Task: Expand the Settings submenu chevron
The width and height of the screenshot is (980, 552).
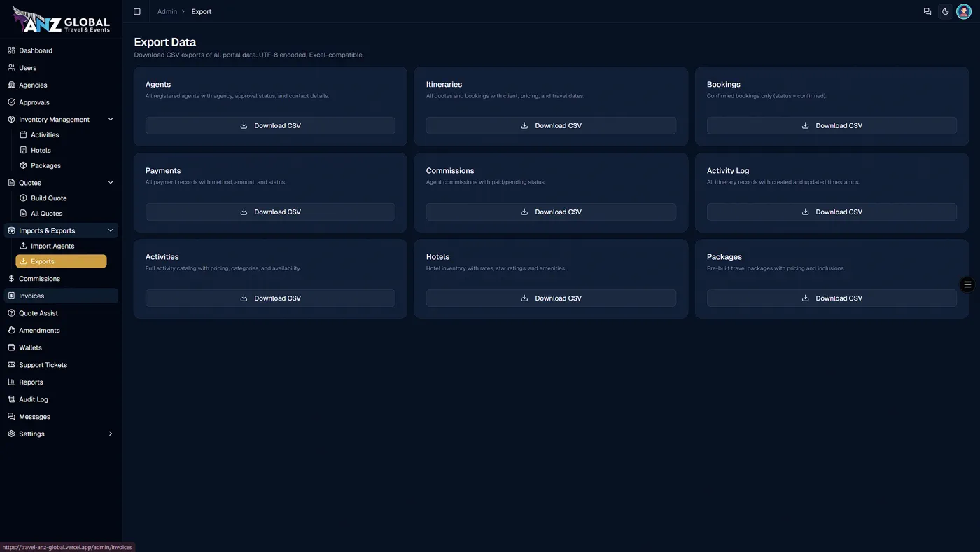Action: (111, 434)
